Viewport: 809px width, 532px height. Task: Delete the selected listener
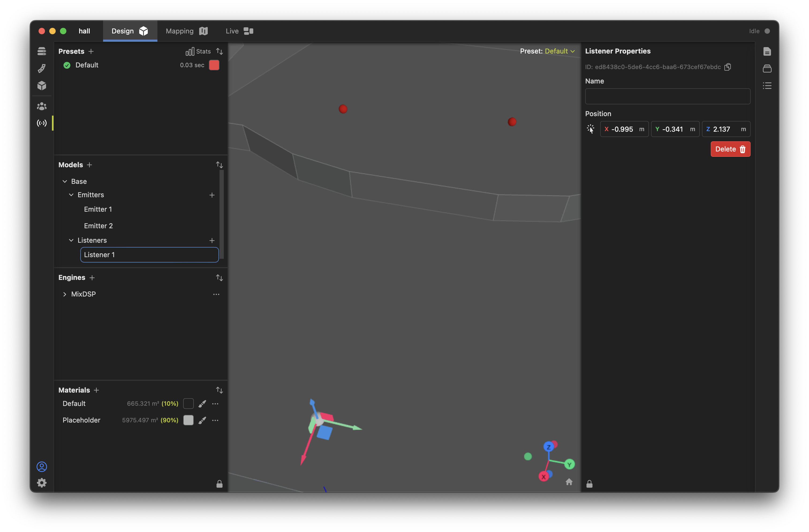pyautogui.click(x=730, y=149)
